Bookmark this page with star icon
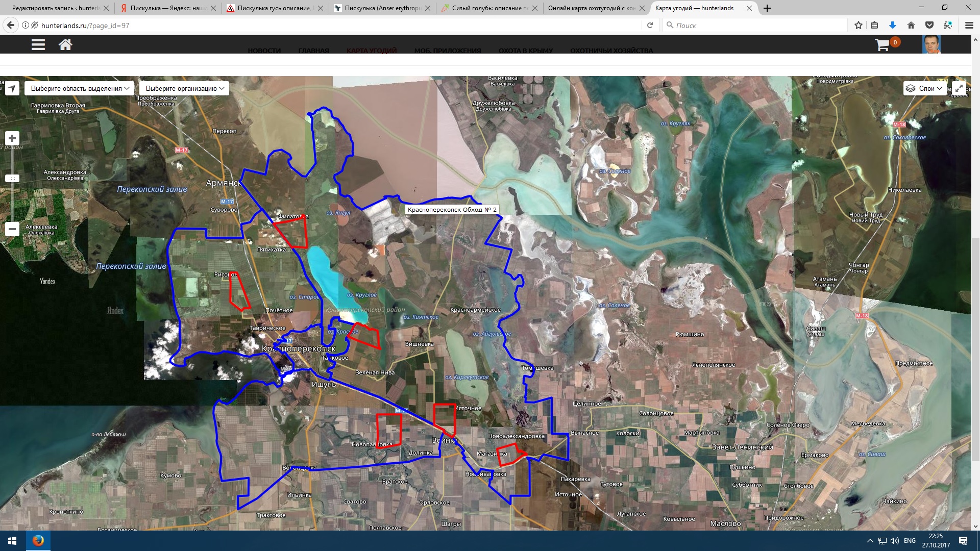 click(x=859, y=25)
